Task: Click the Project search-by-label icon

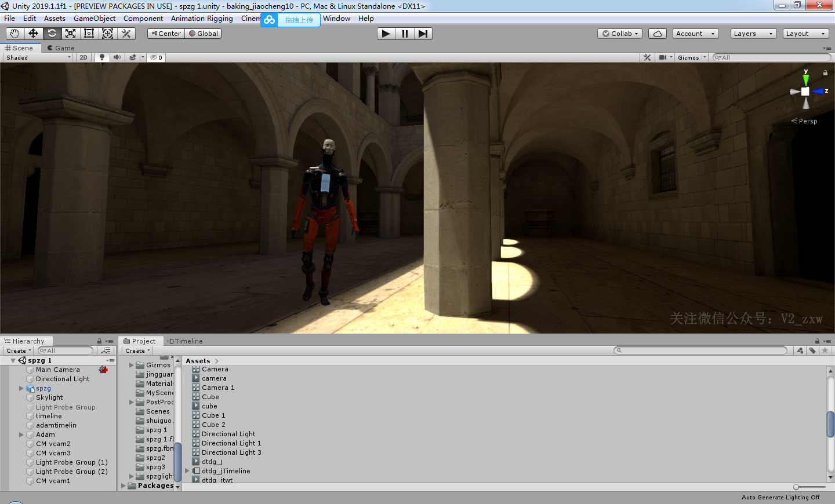Action: [812, 350]
